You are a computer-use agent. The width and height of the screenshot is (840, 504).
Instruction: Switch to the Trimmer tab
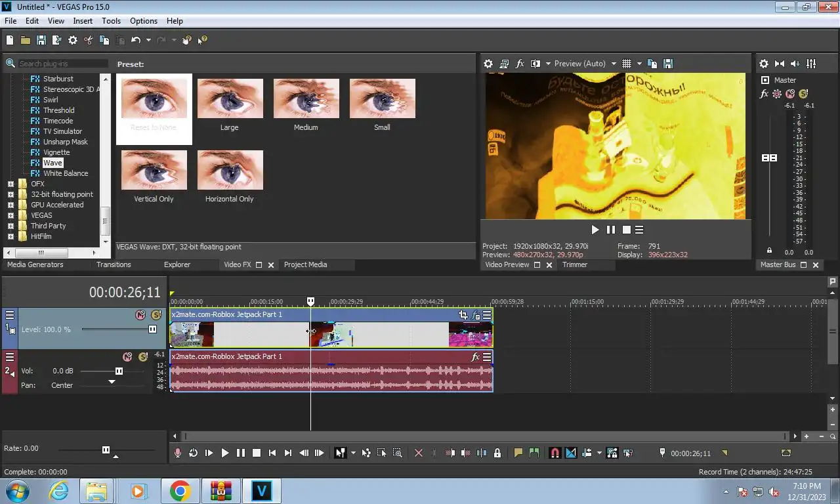click(575, 264)
